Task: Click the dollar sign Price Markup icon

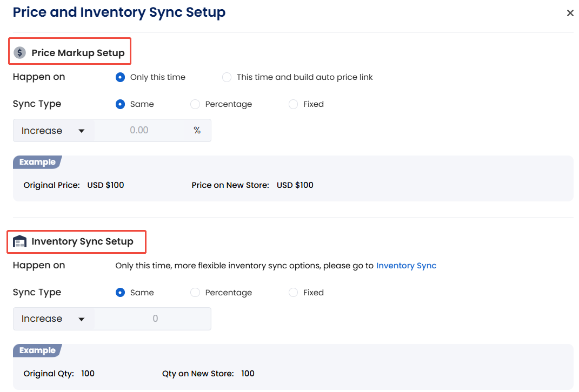Action: 20,53
